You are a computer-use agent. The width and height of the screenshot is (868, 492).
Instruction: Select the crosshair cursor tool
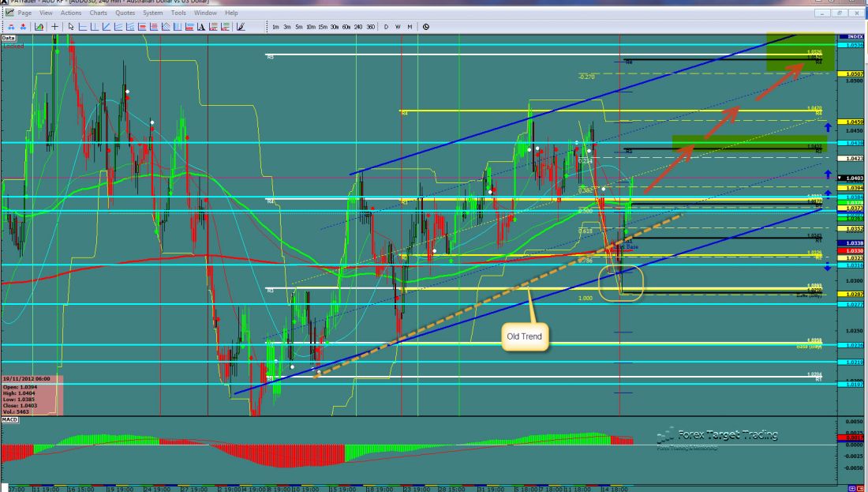[54, 26]
